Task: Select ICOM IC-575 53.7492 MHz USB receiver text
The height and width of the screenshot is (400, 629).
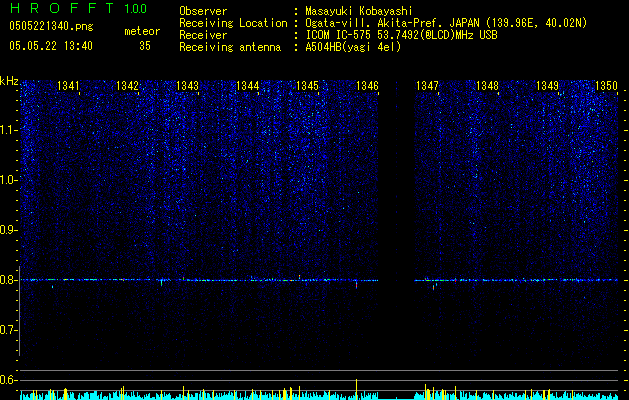Action: [x=401, y=35]
